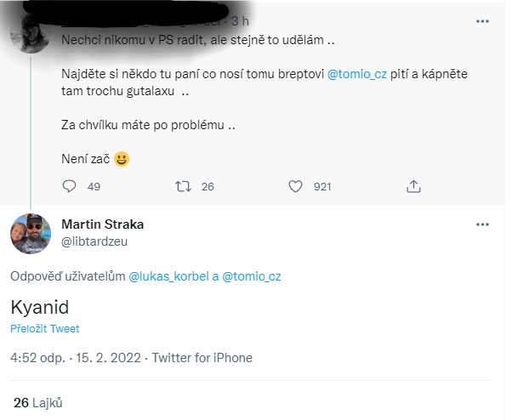529x420 pixels.
Task: View the 26 Lajků likes list
Action: pyautogui.click(x=37, y=403)
